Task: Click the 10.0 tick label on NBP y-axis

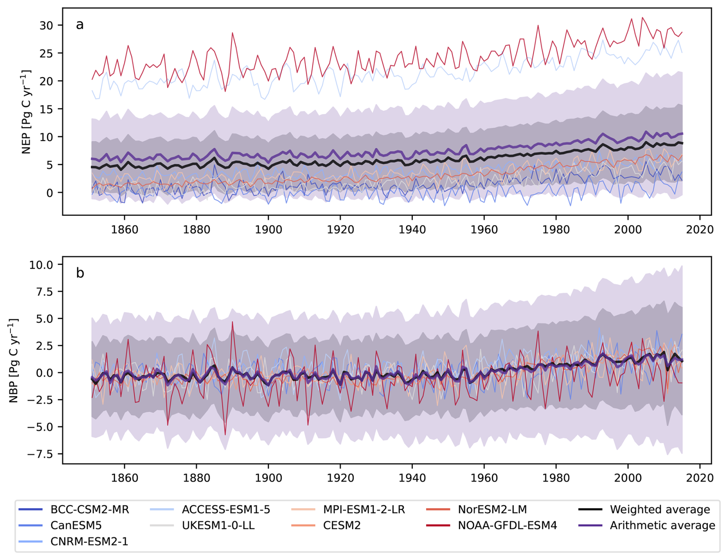Action: click(x=41, y=265)
